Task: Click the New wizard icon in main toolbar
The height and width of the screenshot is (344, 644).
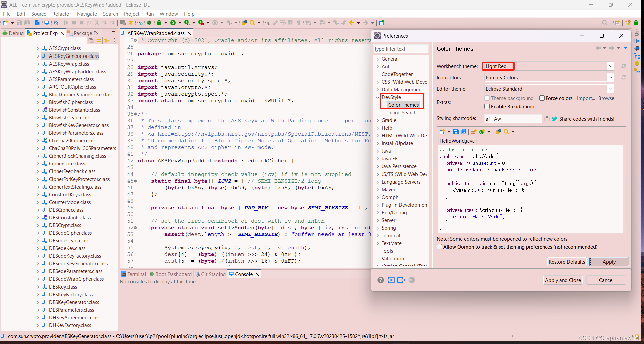Action: (5, 23)
